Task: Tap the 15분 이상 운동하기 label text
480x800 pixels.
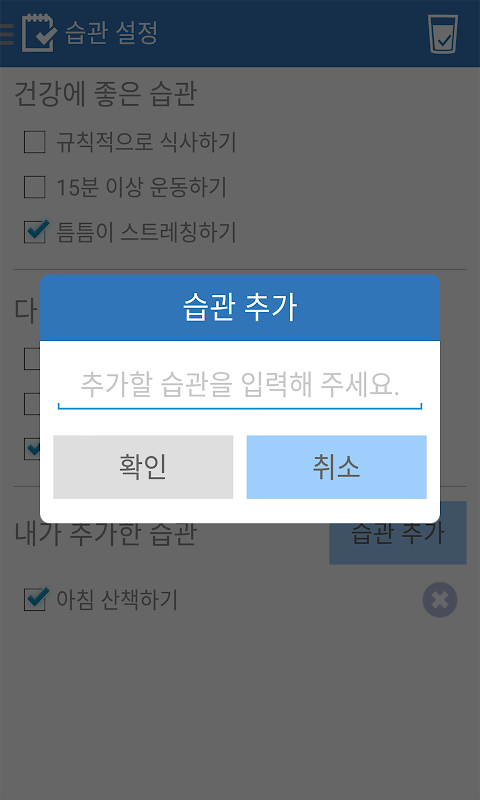Action: (x=141, y=187)
